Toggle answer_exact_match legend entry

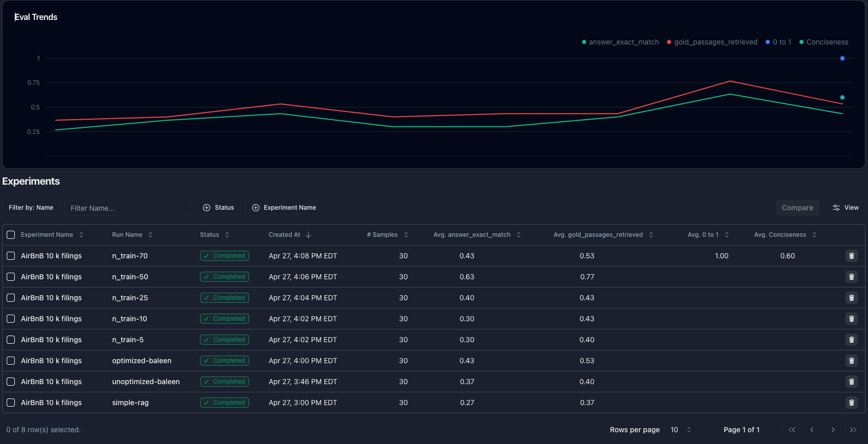[x=620, y=42]
